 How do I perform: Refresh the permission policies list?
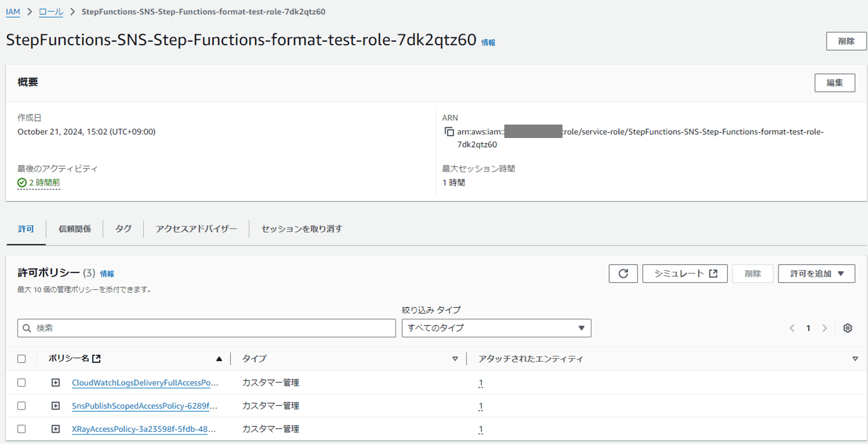click(x=623, y=273)
